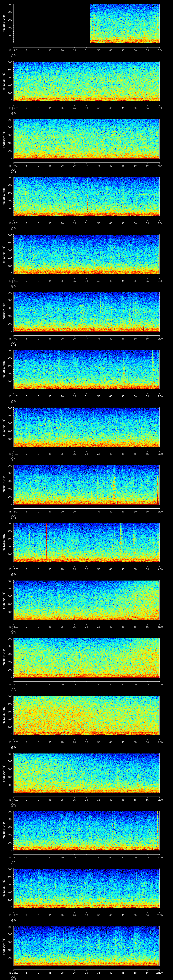The image size is (173, 980).
Task: Click the spectrogram panel starting at 18:17:00
Action: (87, 773)
